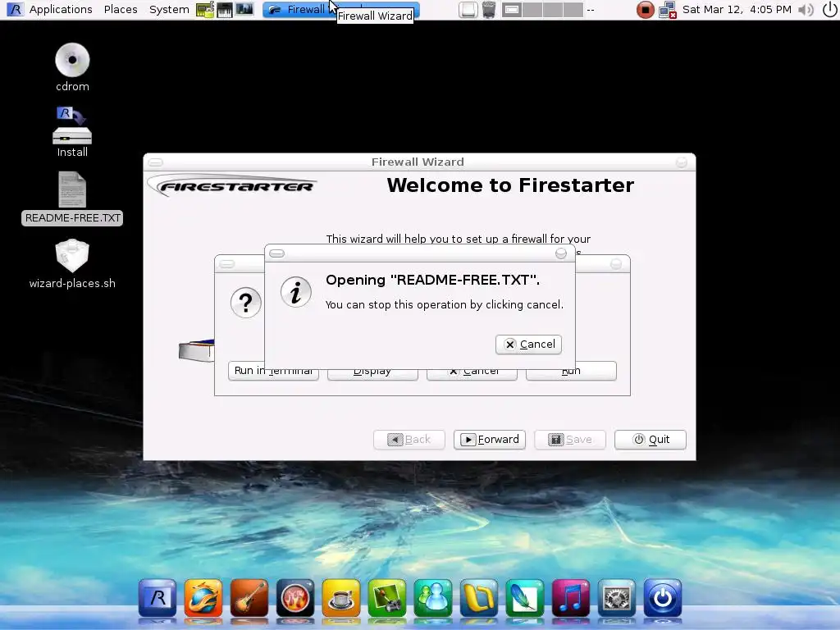Click Run in Terminal in script dialog

coord(273,371)
